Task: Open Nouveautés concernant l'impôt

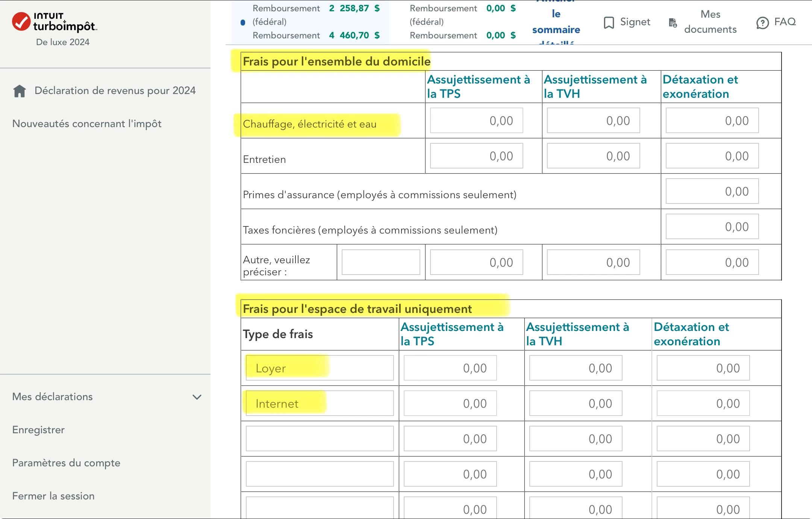Action: point(87,124)
